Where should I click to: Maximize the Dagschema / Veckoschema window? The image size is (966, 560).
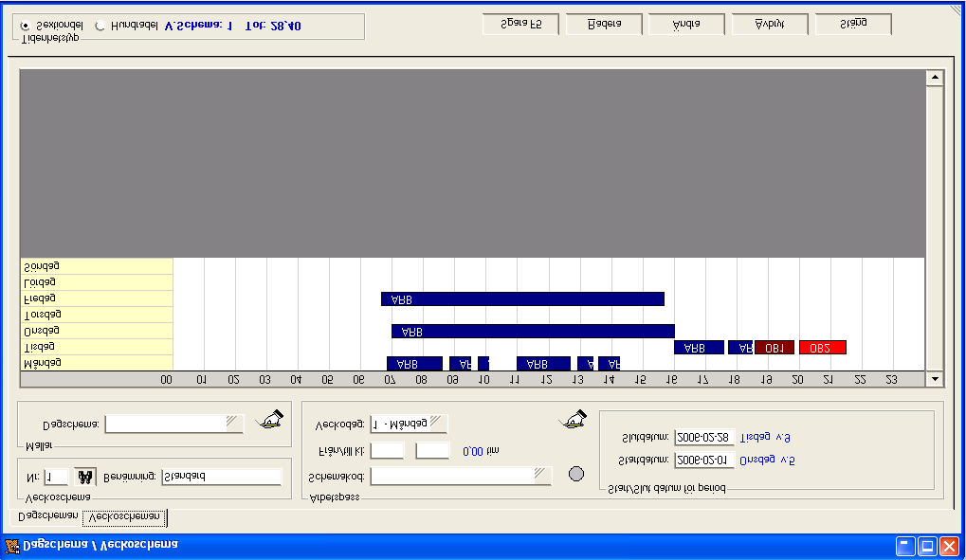point(926,546)
